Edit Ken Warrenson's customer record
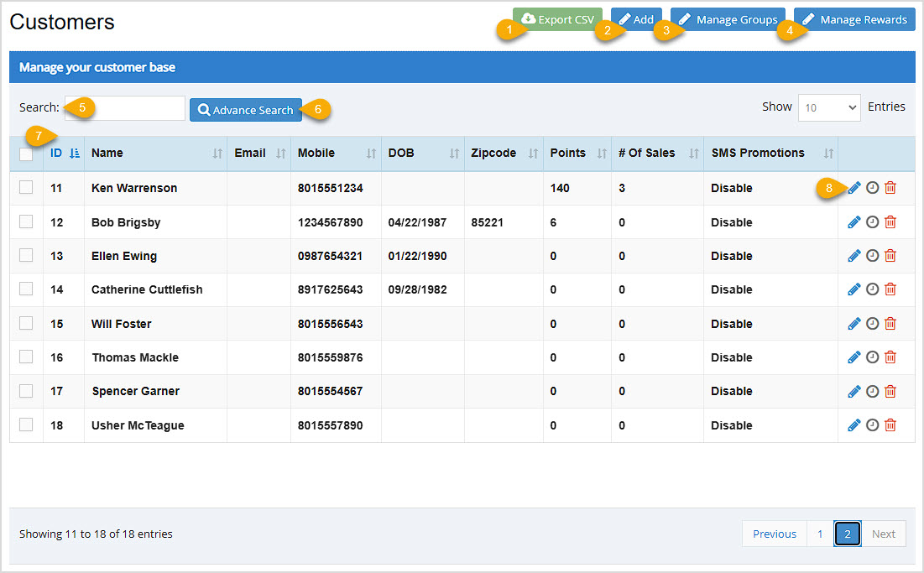This screenshot has width=924, height=573. pos(854,188)
